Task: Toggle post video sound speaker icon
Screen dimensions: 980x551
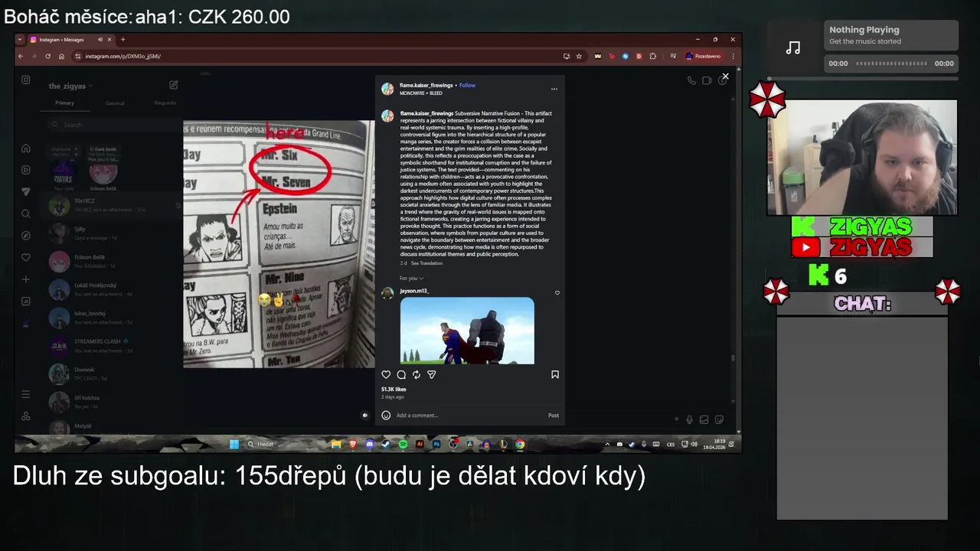Action: coord(364,416)
